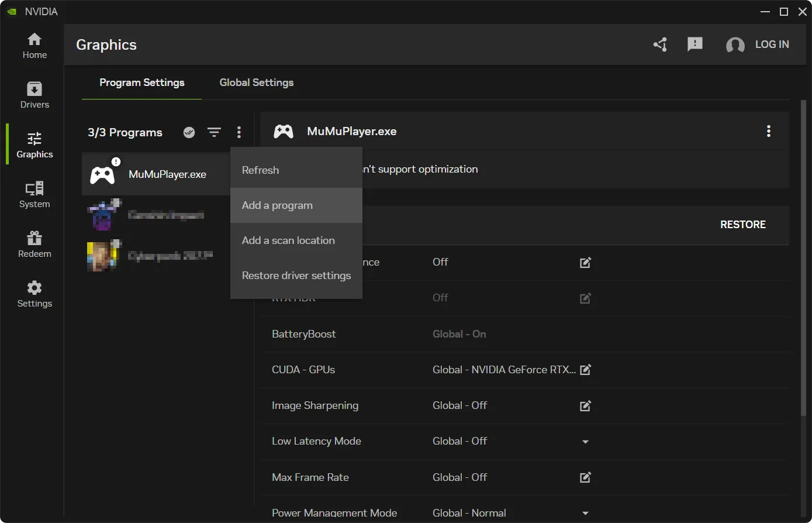The width and height of the screenshot is (812, 523).
Task: Open Settings via the gear icon
Action: pyautogui.click(x=33, y=293)
